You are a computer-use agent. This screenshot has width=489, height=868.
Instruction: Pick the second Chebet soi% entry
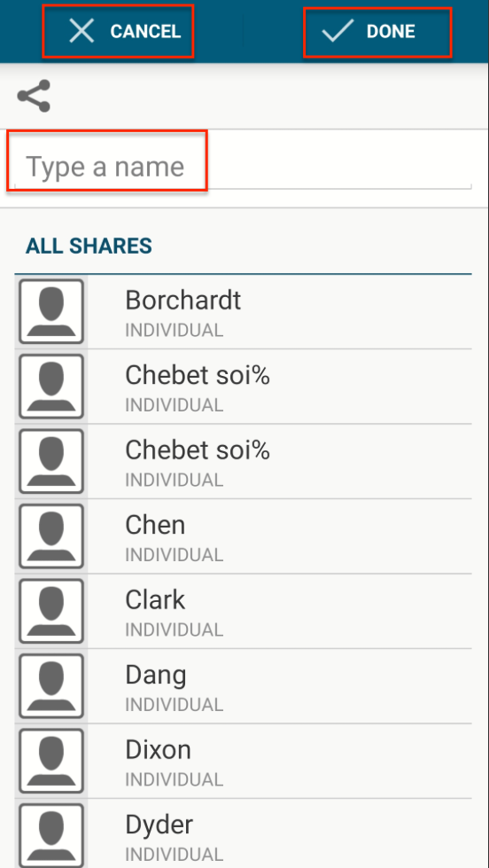[244, 461]
